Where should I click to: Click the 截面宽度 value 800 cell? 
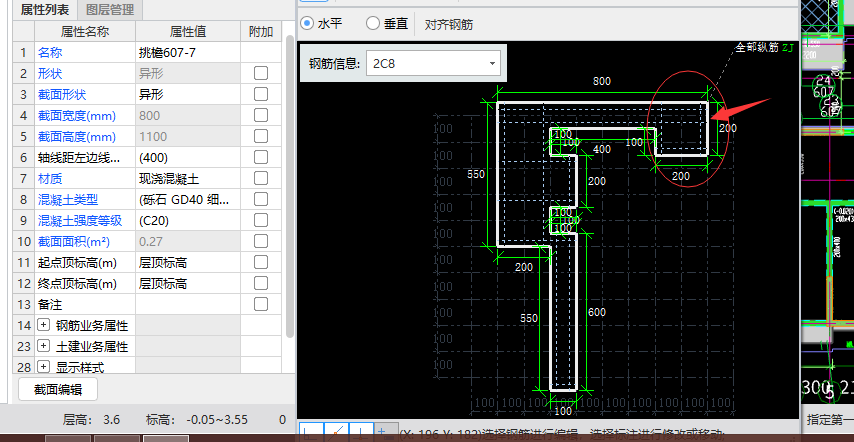[x=188, y=115]
